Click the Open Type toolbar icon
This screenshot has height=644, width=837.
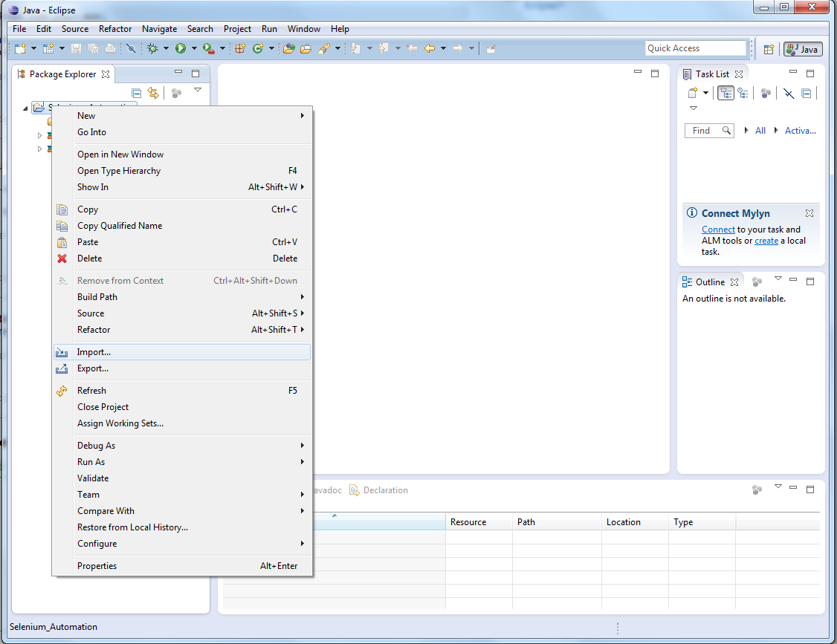pyautogui.click(x=288, y=48)
